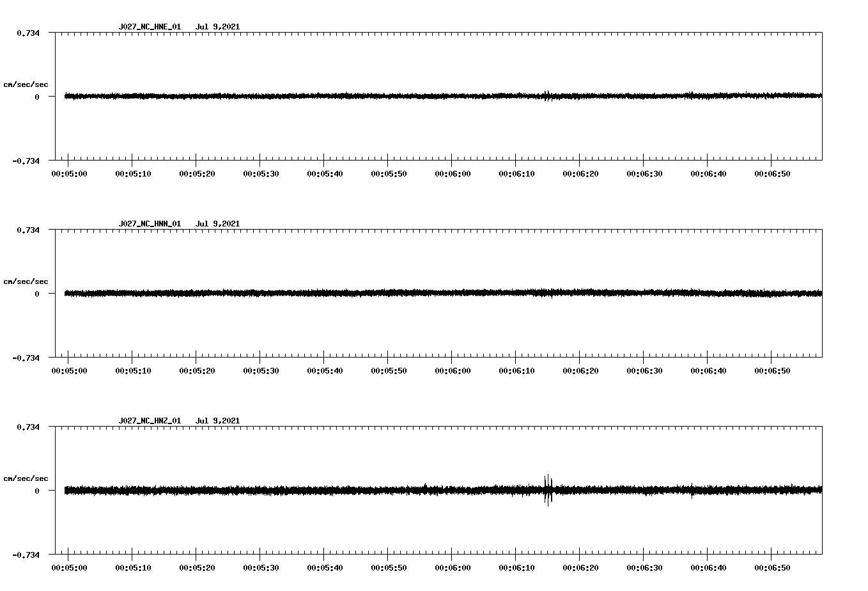Click the small burst near 00:06:15 on HNE
868x591 pixels.
(548, 96)
